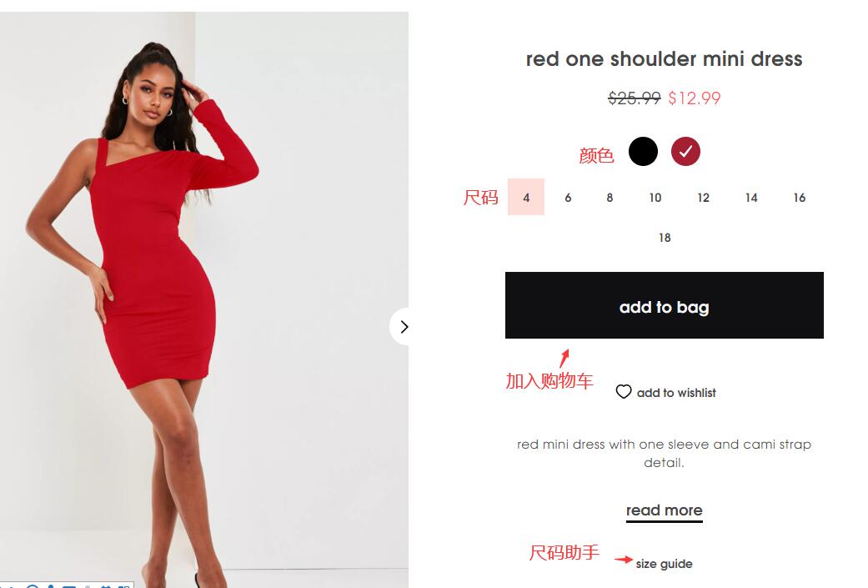The width and height of the screenshot is (868, 588).
Task: Open the size guide link
Action: (x=665, y=564)
